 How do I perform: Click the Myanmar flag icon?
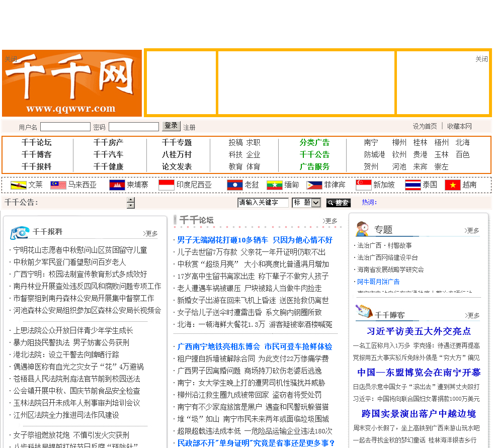[x=275, y=185]
